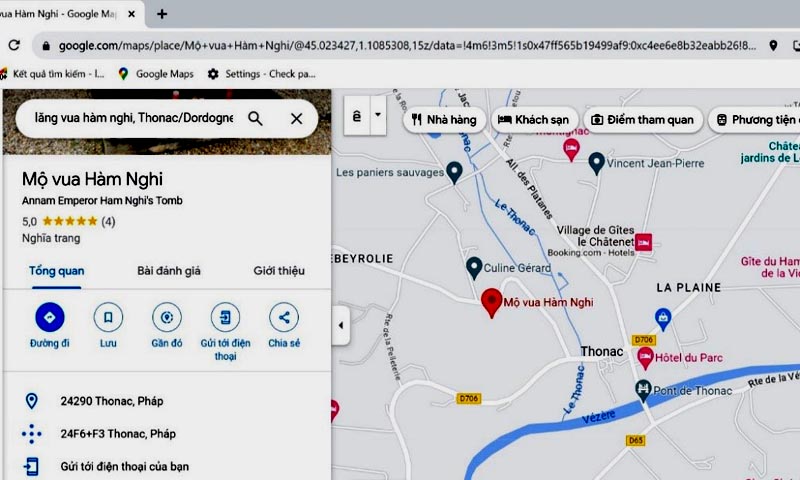Viewport: 800px width, 480px height.
Task: Click the Vincent Jean-Pierre map pin
Action: (596, 163)
